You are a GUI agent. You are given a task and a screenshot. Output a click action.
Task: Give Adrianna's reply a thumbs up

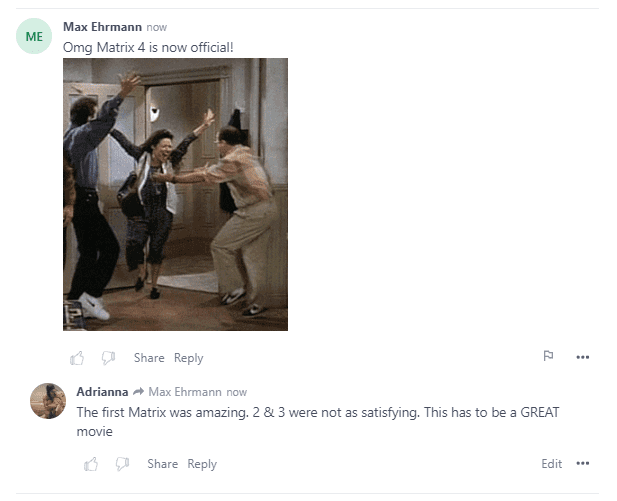91,464
